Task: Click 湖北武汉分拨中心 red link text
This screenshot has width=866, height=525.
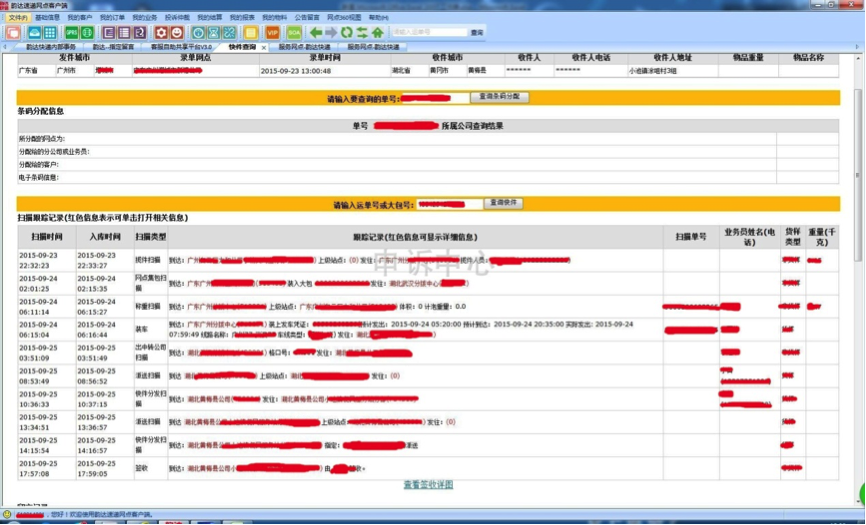Action: coord(415,283)
